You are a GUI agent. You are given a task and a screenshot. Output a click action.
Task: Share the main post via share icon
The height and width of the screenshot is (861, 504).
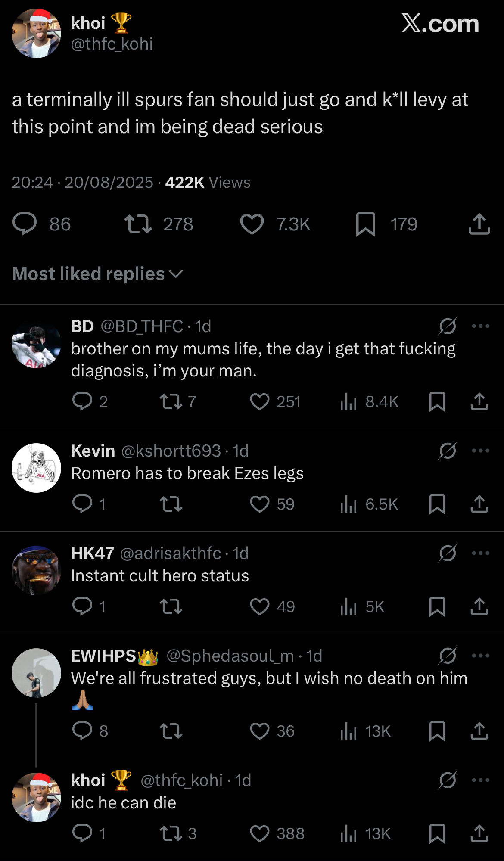tap(479, 224)
